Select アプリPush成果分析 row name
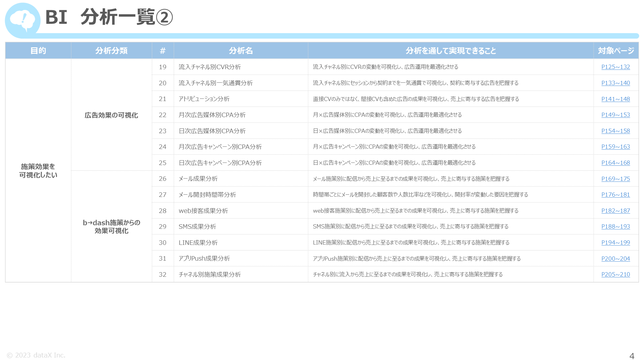 204,259
